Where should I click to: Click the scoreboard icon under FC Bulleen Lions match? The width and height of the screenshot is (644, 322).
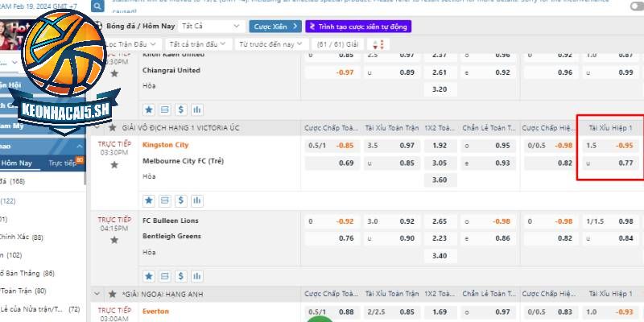coord(165,278)
